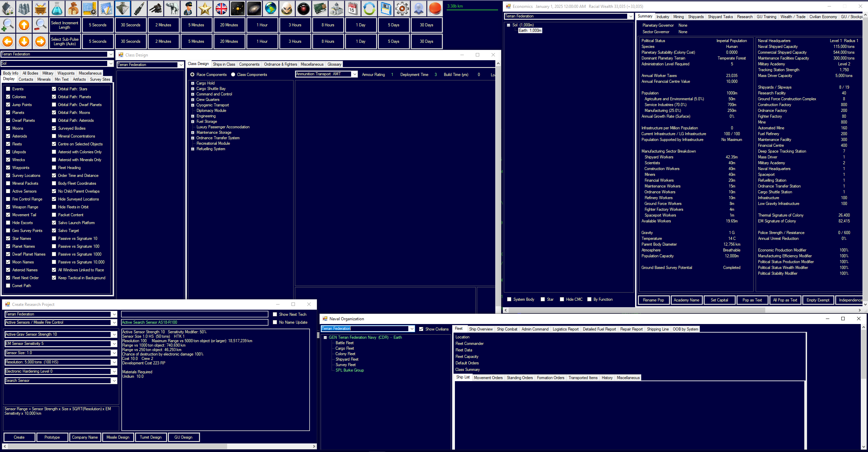Viewport: 868px width, 452px height.
Task: Open the Ammunition Transport AMT class dropdown
Action: (x=355, y=74)
